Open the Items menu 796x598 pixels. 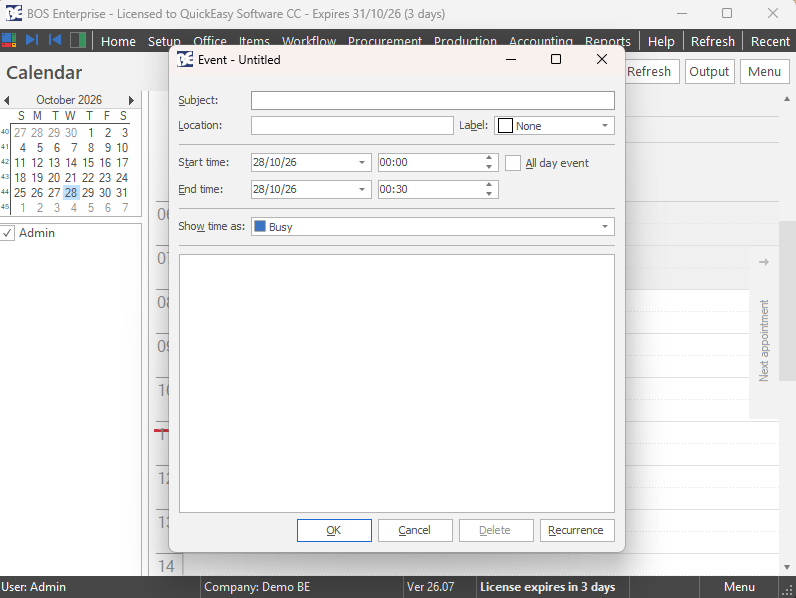coord(254,41)
